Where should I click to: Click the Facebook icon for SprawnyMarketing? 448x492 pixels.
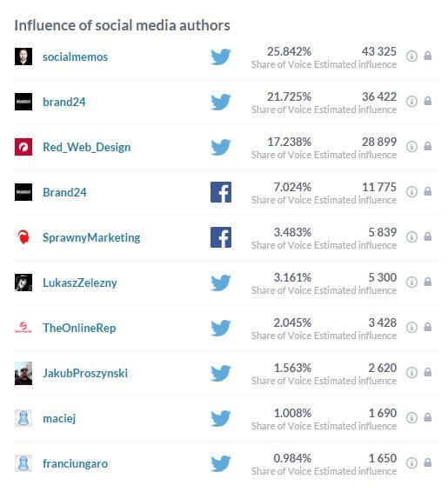pyautogui.click(x=221, y=237)
